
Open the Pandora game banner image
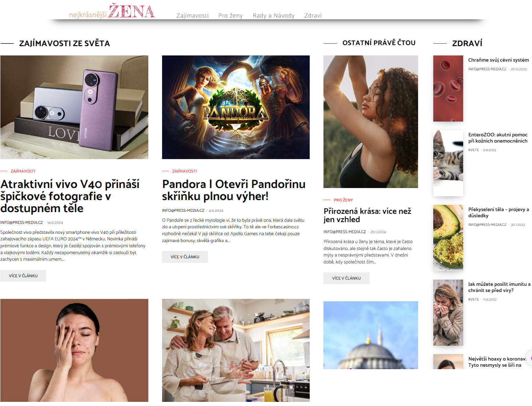click(236, 107)
